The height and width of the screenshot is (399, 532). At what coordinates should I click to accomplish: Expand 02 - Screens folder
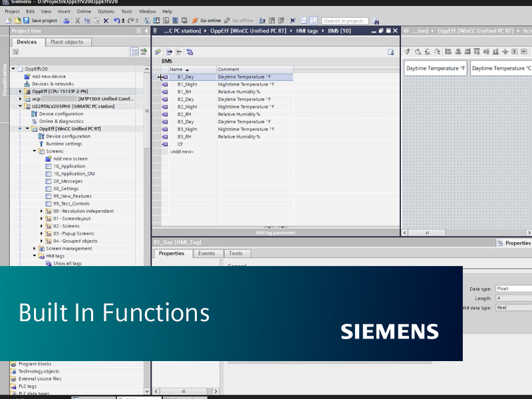point(42,226)
